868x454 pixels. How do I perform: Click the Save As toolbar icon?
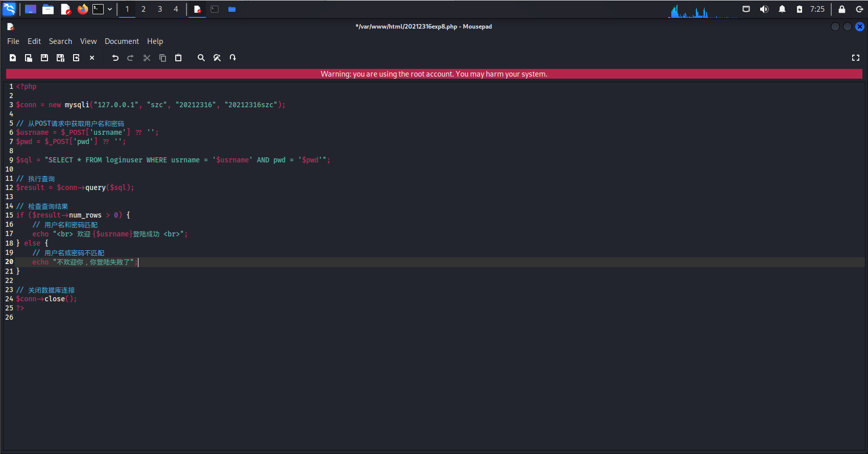[x=60, y=58]
